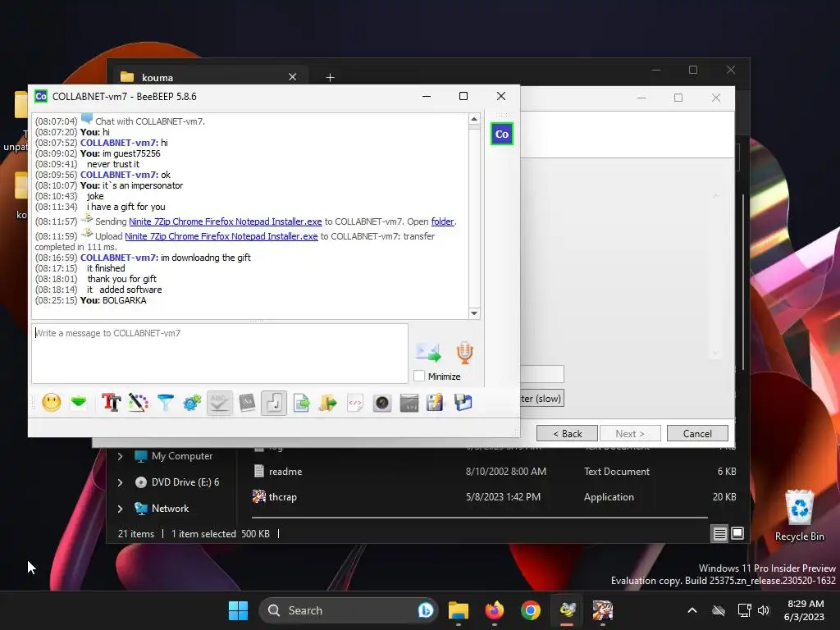
Task: Toggle Return key sends message icon
Action: click(274, 402)
